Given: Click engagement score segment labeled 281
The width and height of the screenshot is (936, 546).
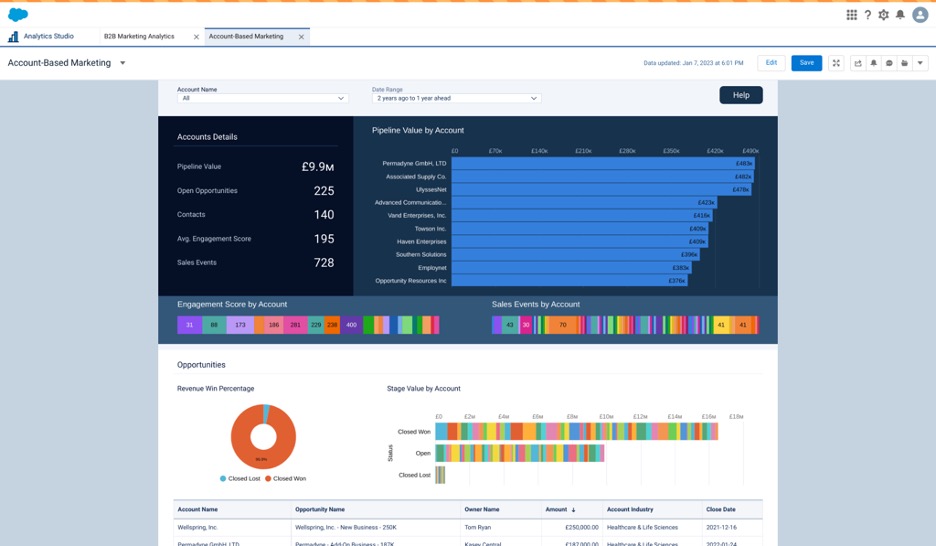Looking at the screenshot, I should [x=295, y=325].
